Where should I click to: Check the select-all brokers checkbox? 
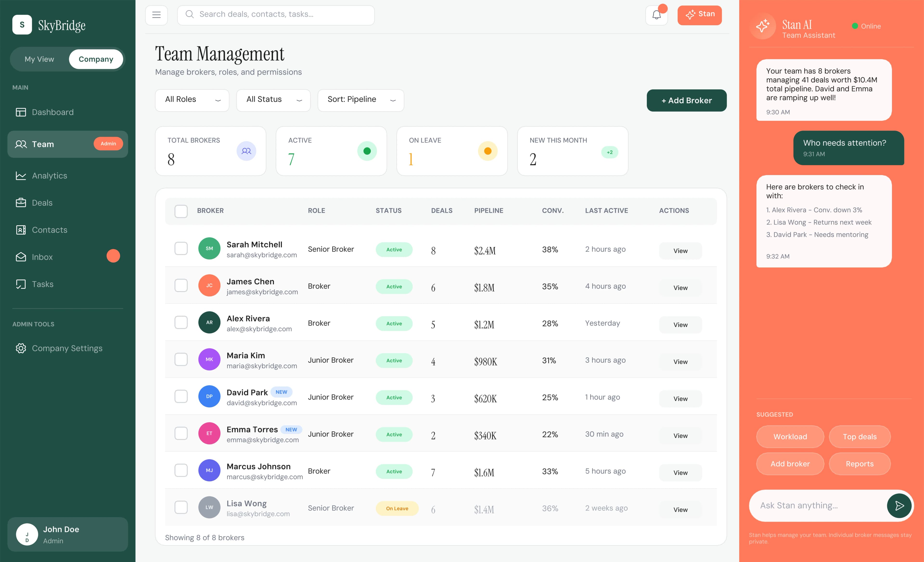click(181, 211)
